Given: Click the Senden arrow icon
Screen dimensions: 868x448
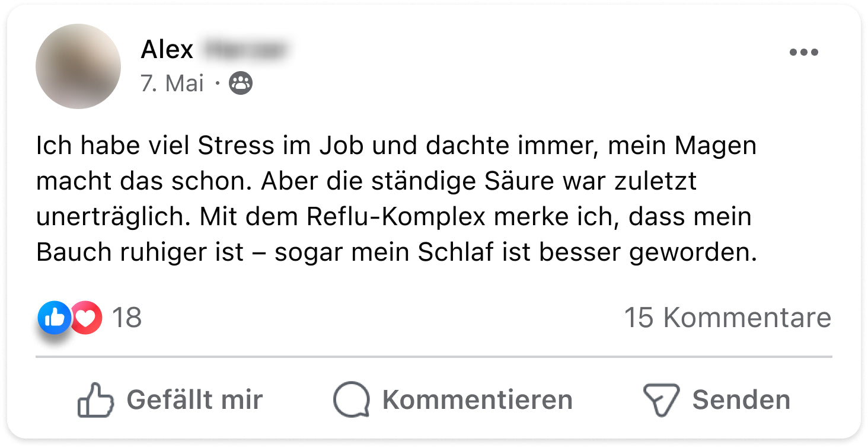Looking at the screenshot, I should tap(660, 399).
